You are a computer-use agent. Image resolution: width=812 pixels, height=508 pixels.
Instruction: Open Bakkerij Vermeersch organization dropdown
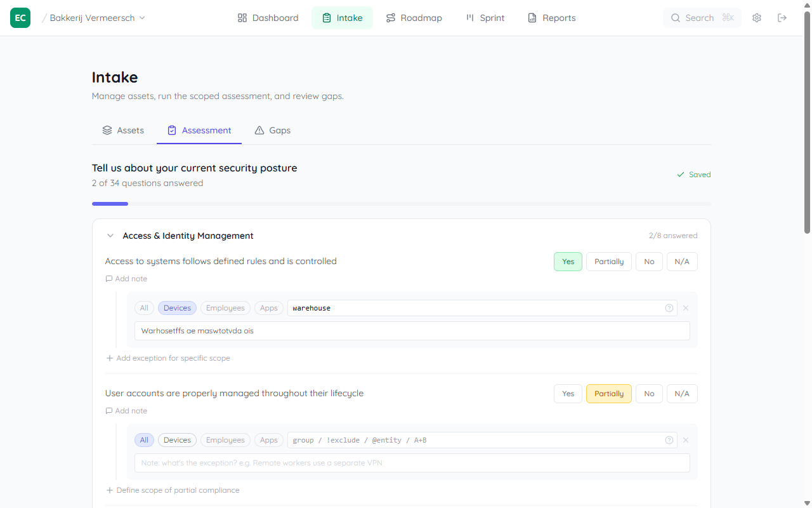(97, 18)
